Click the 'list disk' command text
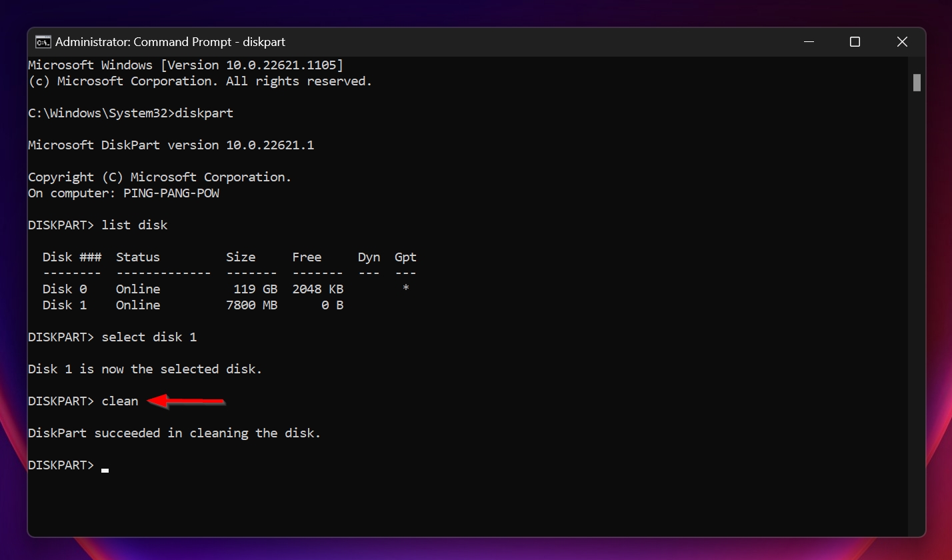Image resolution: width=952 pixels, height=560 pixels. [135, 225]
